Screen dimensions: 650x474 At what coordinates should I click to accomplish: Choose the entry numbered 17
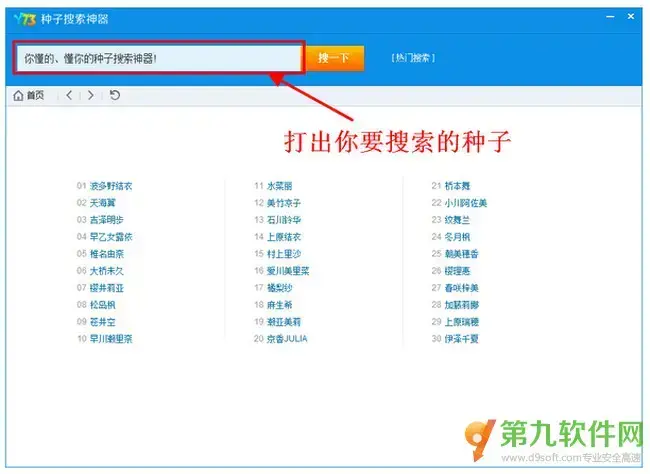[x=279, y=288]
